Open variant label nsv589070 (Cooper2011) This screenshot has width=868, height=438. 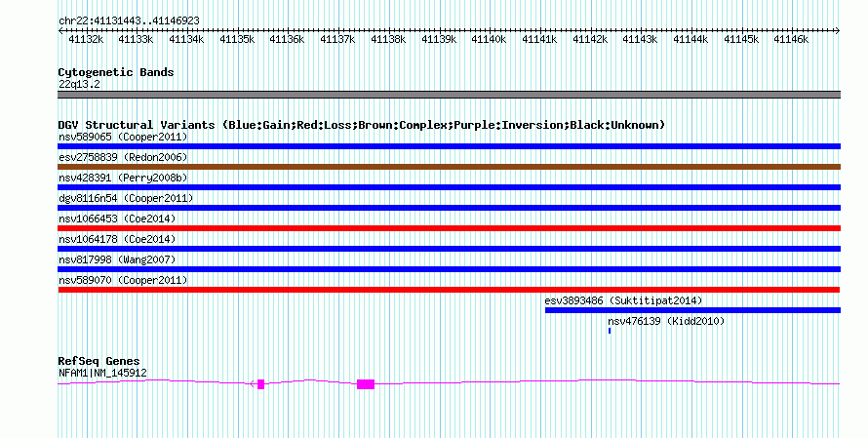tap(123, 280)
